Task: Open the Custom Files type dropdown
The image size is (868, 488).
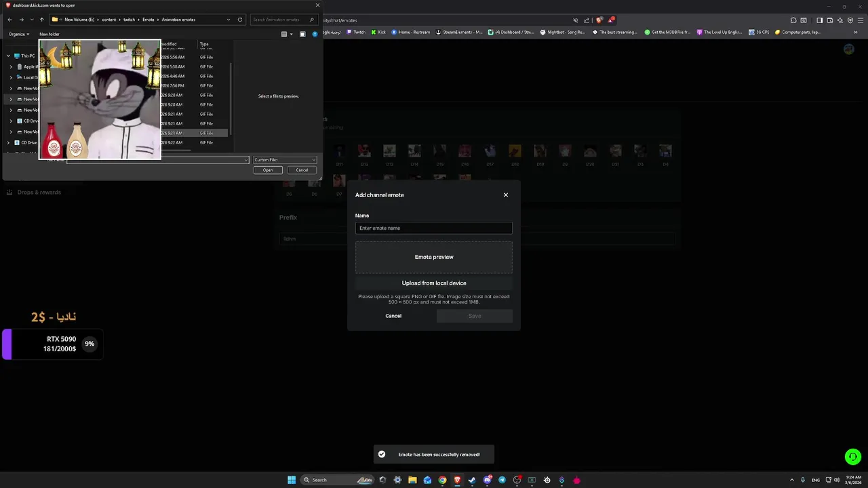Action: coord(285,160)
